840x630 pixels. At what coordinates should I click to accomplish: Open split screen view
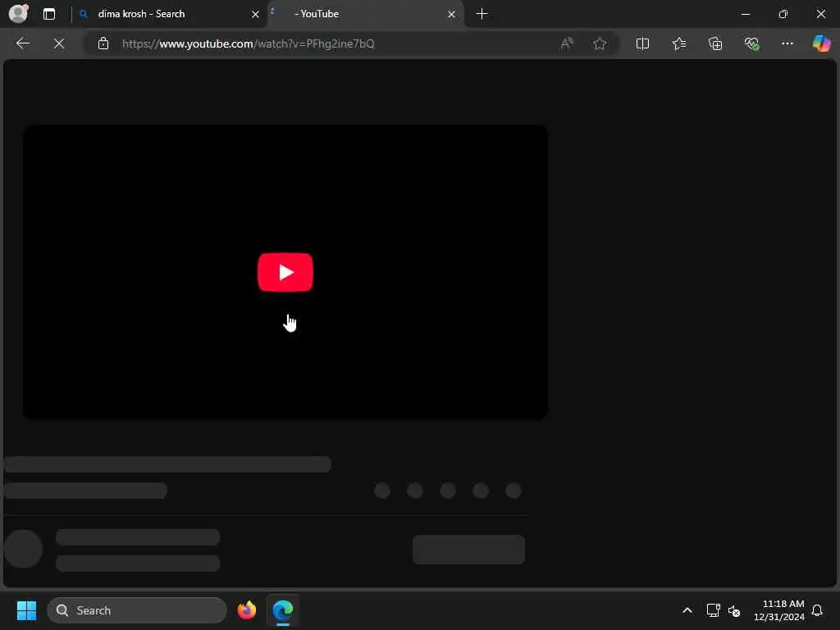(642, 43)
